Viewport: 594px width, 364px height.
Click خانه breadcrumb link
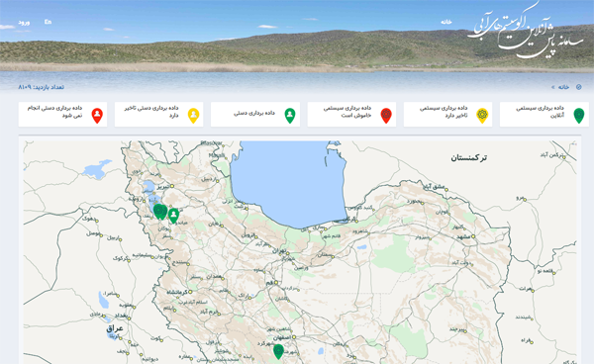(563, 87)
